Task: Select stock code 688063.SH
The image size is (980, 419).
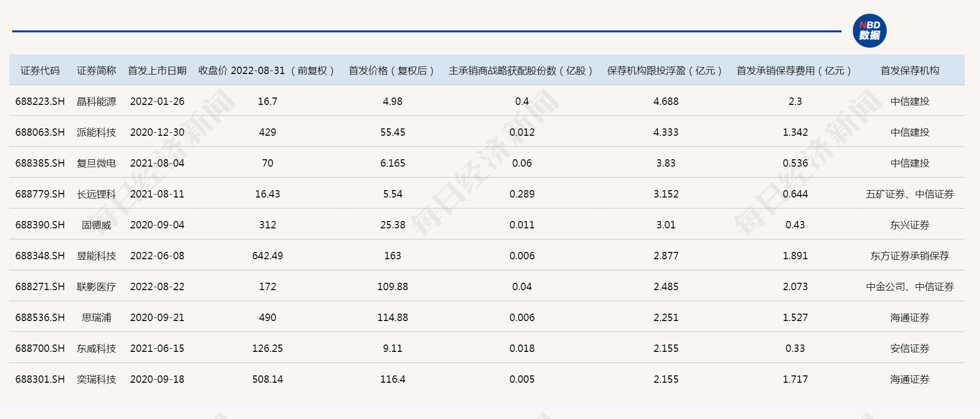Action: (x=40, y=132)
